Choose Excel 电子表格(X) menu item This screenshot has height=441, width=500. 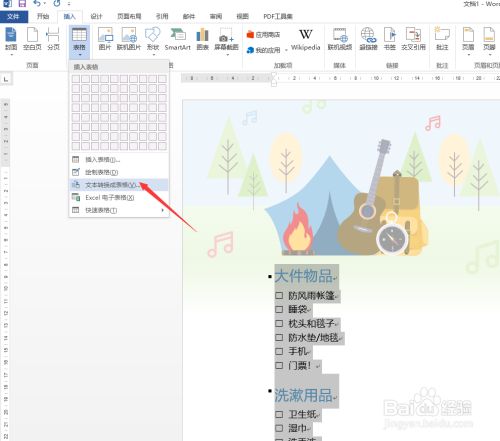coord(119,198)
